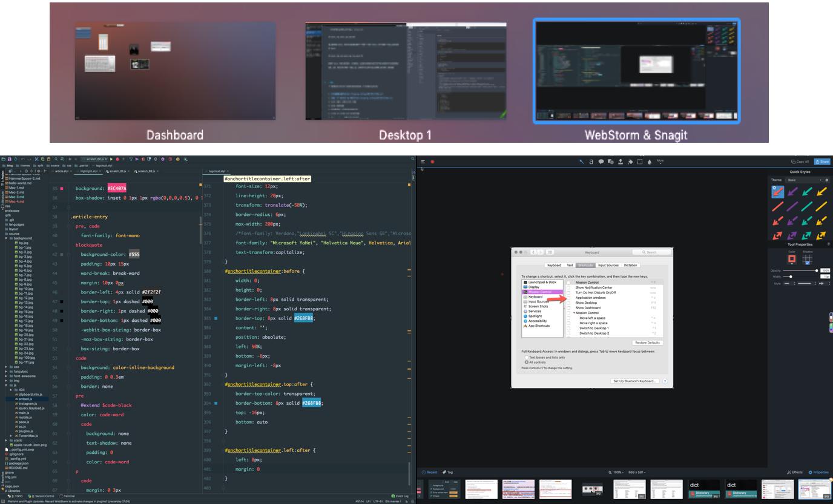Open Tool Properties help icon

click(828, 244)
